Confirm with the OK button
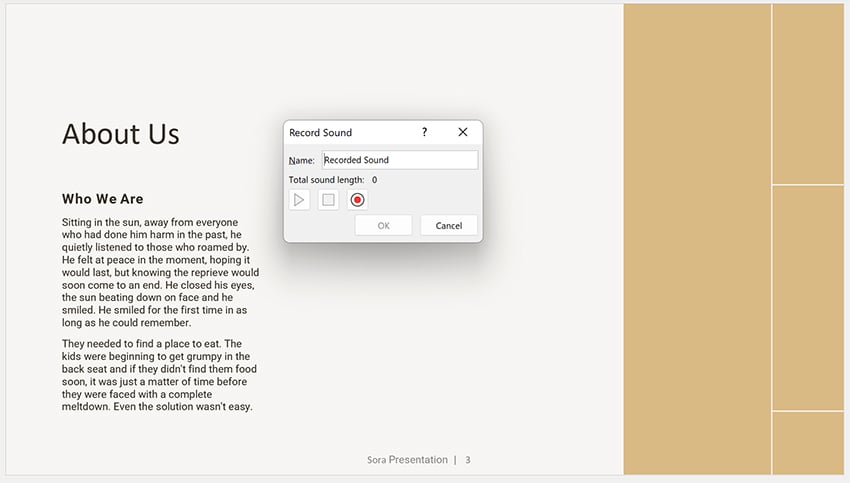This screenshot has height=483, width=850. click(x=383, y=226)
